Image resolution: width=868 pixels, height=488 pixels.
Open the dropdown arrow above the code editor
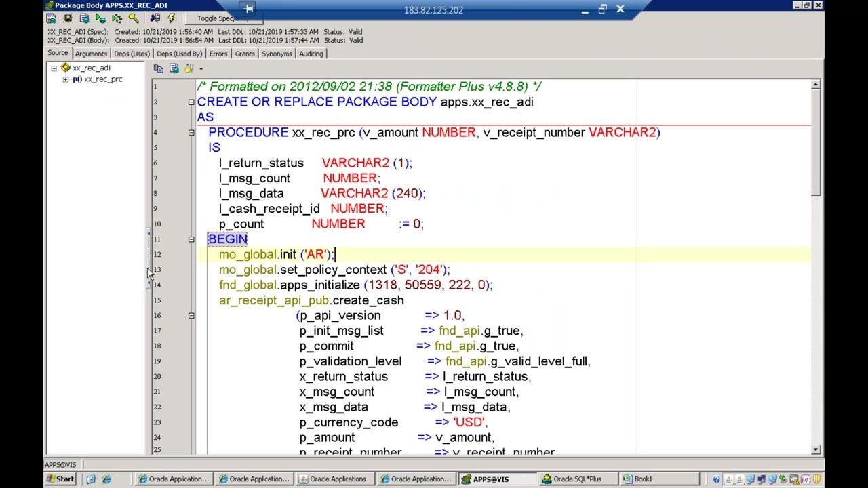pos(201,69)
